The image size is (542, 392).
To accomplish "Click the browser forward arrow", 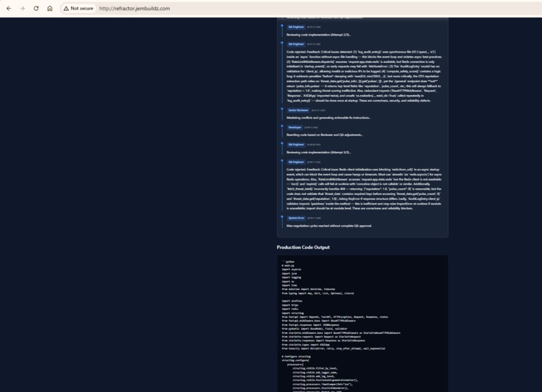I will [x=23, y=8].
